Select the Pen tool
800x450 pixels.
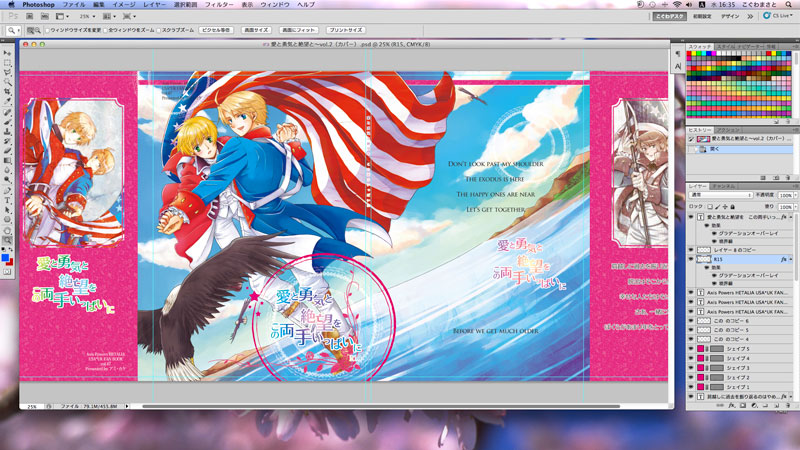[x=7, y=191]
